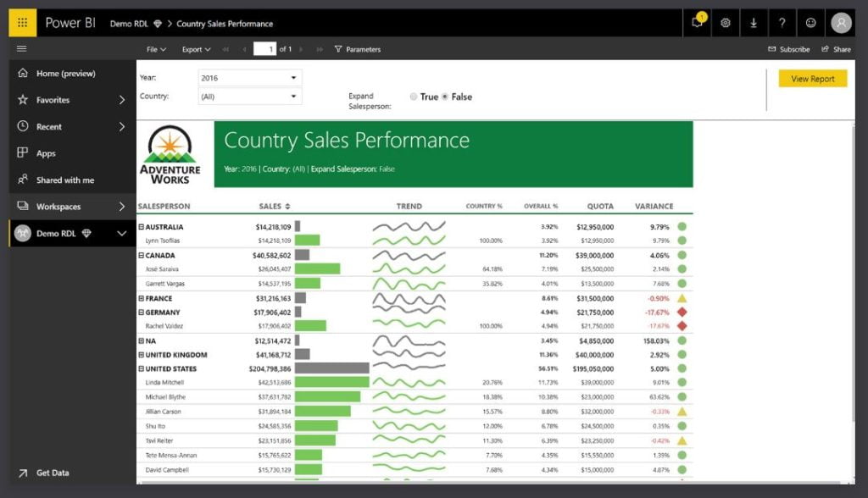Collapse the Demo RDL workspace chevron
Image resolution: width=868 pixels, height=498 pixels.
tap(122, 234)
